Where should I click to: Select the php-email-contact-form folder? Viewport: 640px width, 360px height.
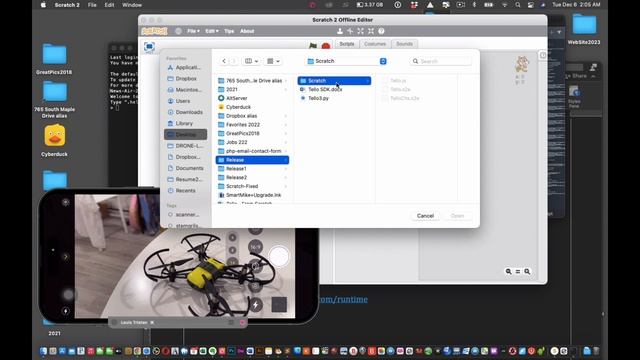click(252, 151)
